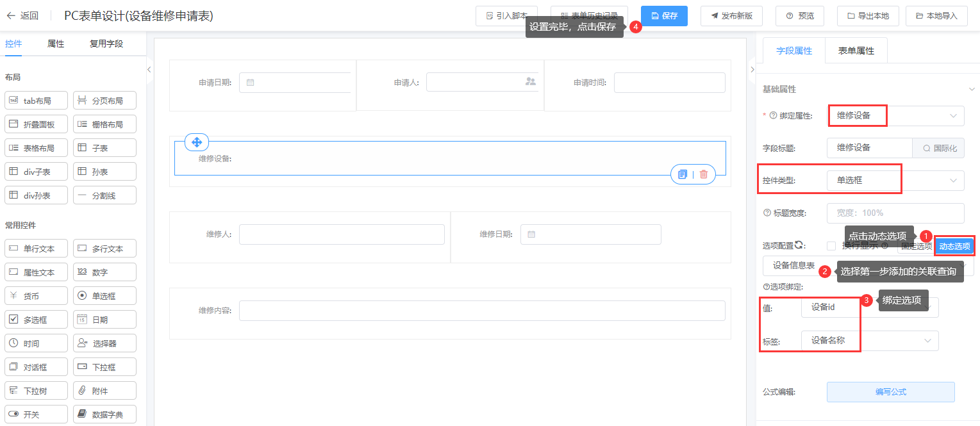Viewport: 980px width, 426px height.
Task: Click the 申请人 user selector field
Action: (x=483, y=83)
